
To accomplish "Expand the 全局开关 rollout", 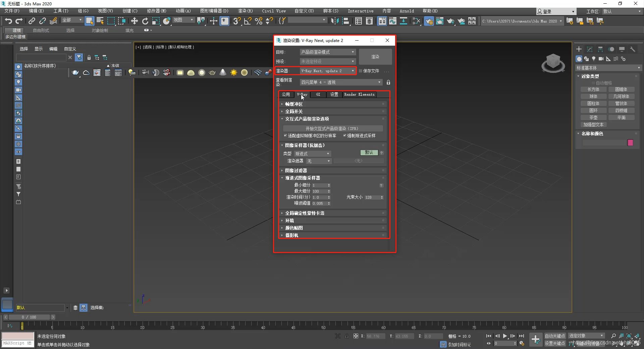I will (x=333, y=111).
